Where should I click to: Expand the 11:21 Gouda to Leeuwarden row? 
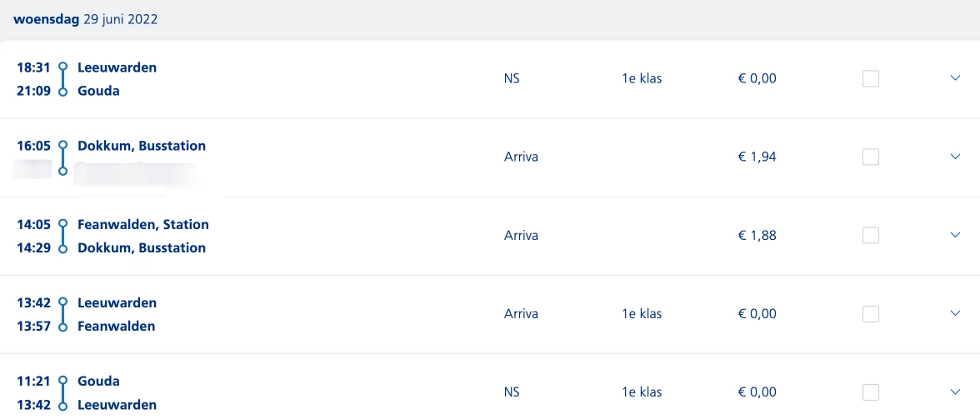956,392
